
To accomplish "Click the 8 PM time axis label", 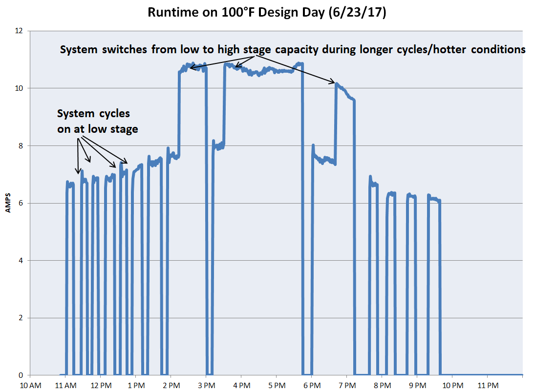I will (382, 385).
